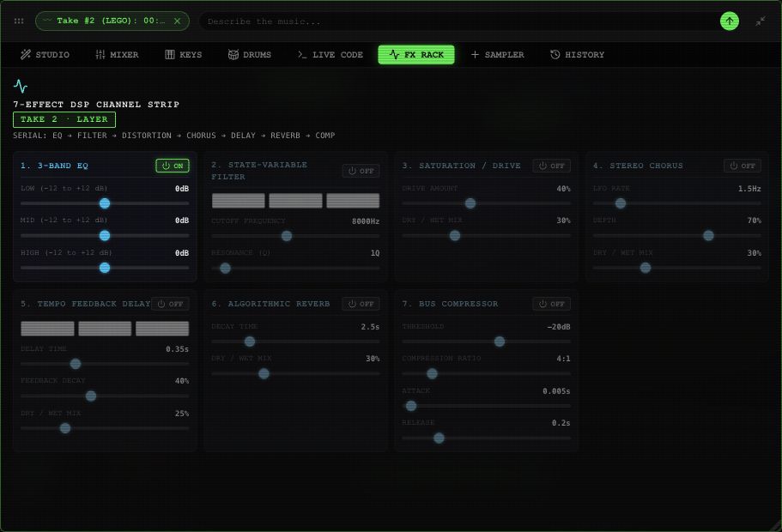Click the -20dB threshold value

click(559, 327)
